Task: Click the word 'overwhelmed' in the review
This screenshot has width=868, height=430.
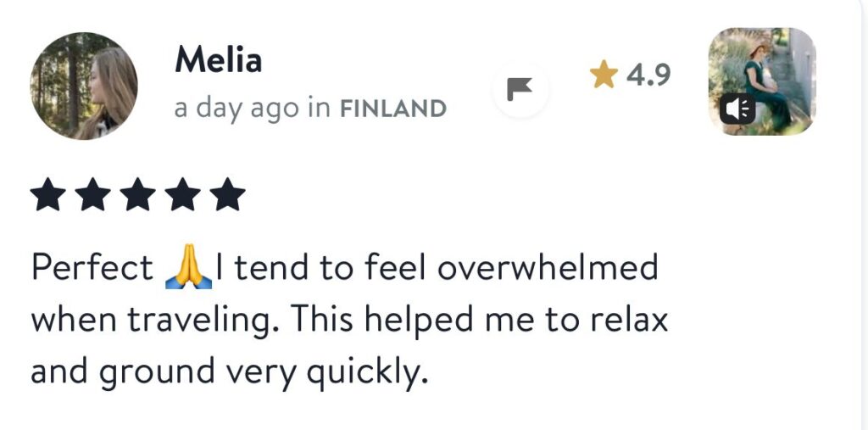Action: click(548, 268)
